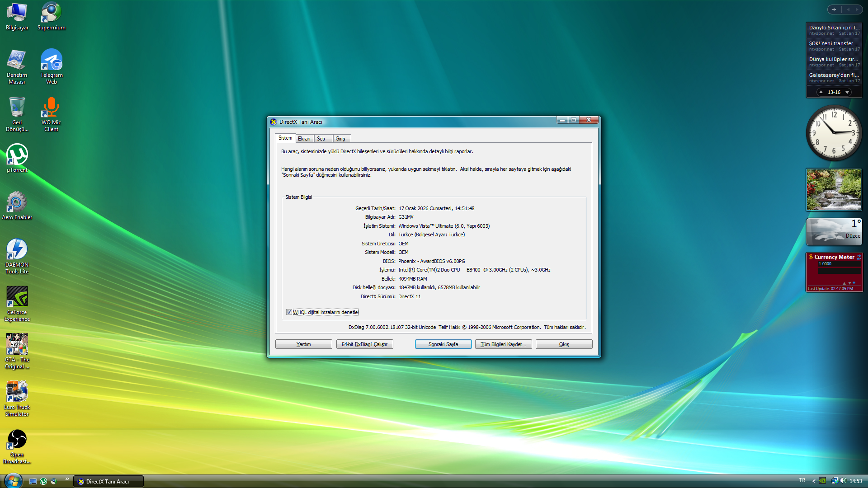868x488 pixels.
Task: Click Tüm Bilgileri Kaydet button
Action: [x=504, y=344]
